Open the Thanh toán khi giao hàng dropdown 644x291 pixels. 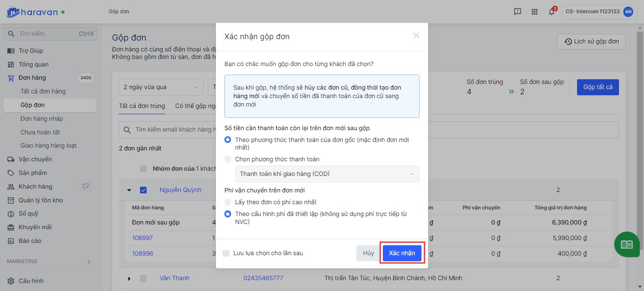click(x=327, y=174)
